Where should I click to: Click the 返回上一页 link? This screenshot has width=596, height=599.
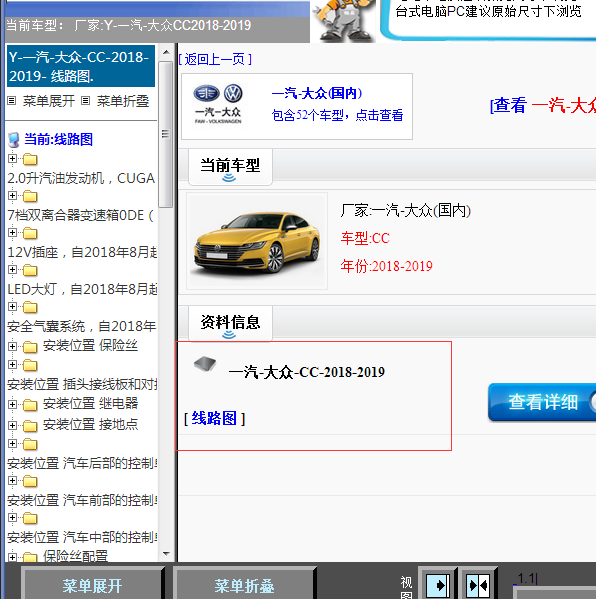[215, 59]
